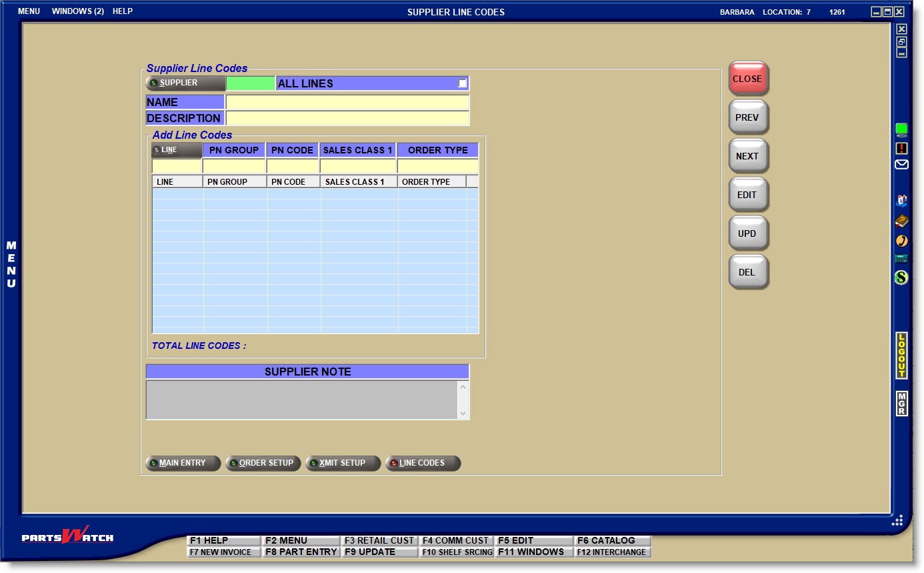The height and width of the screenshot is (573, 924).
Task: Launch the calculator icon in sidebar
Action: tap(901, 259)
